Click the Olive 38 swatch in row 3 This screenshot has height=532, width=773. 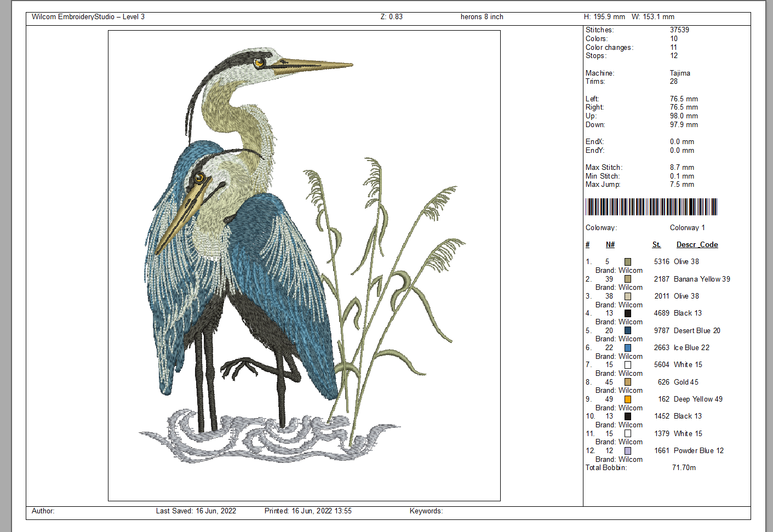click(628, 296)
